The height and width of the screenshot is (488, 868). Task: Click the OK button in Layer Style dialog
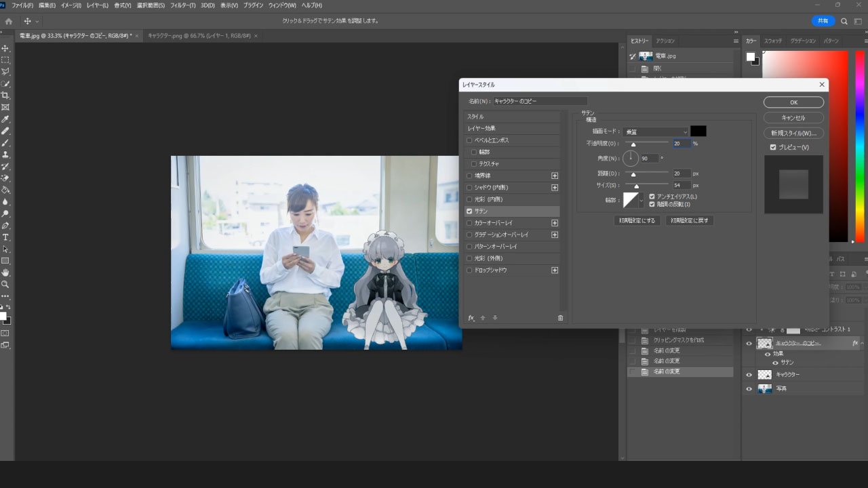point(793,102)
